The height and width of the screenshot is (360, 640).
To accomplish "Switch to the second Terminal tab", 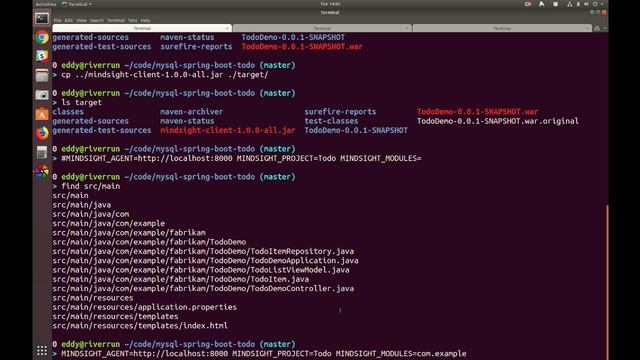I will coord(322,28).
